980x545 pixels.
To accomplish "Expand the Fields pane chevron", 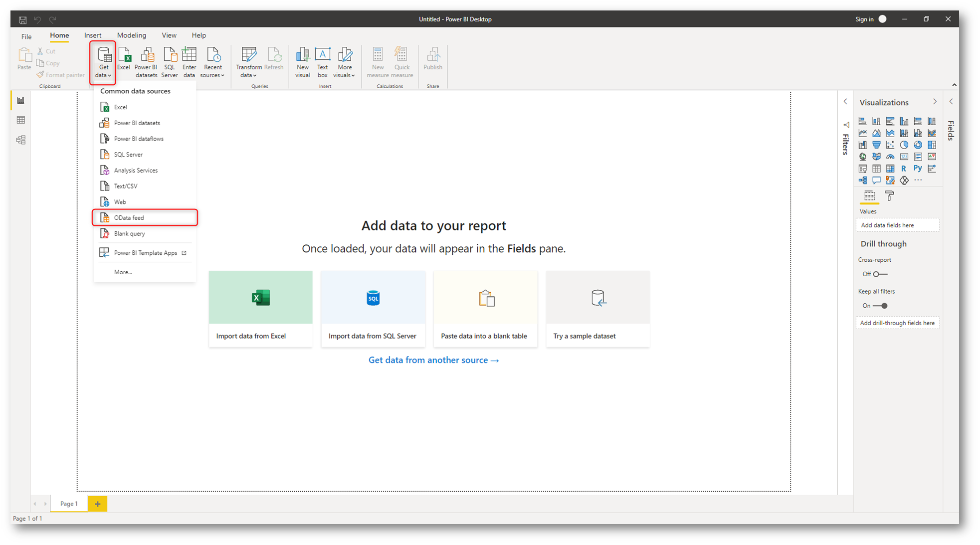I will (x=951, y=102).
